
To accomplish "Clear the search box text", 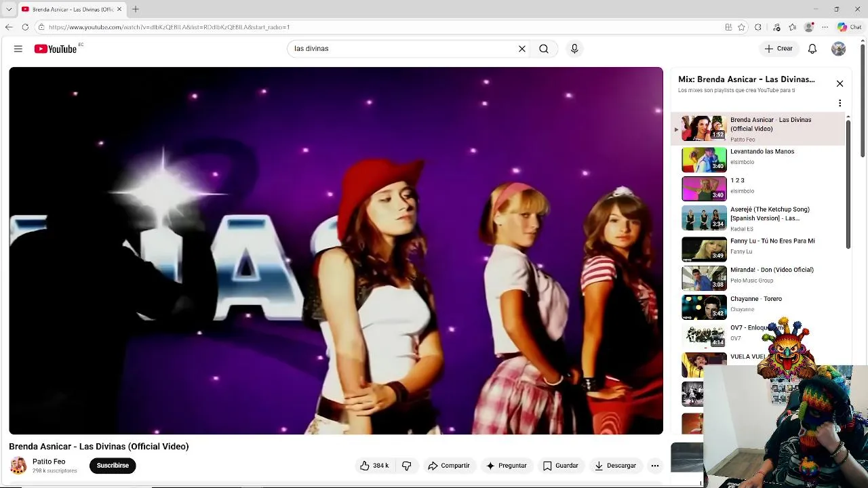I will coord(522,49).
